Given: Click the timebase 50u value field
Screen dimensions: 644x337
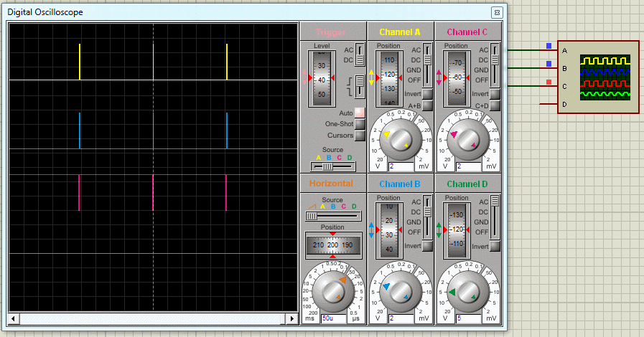Looking at the screenshot, I should (334, 318).
